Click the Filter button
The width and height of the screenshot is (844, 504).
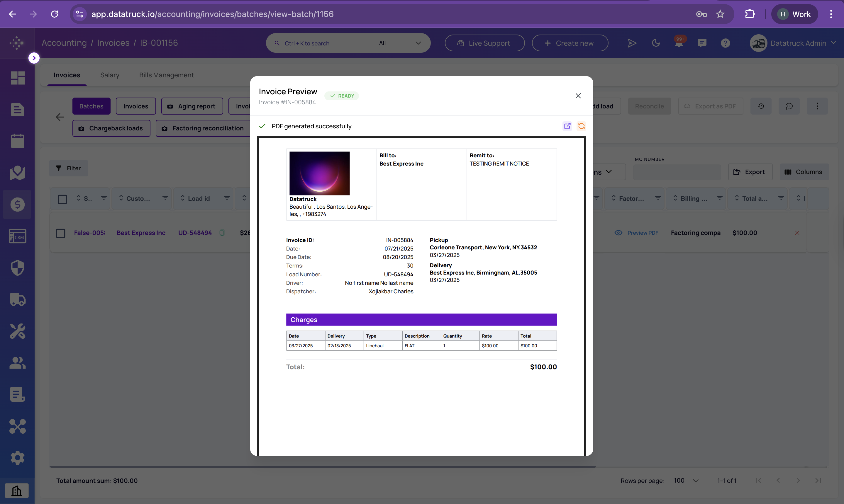(68, 168)
